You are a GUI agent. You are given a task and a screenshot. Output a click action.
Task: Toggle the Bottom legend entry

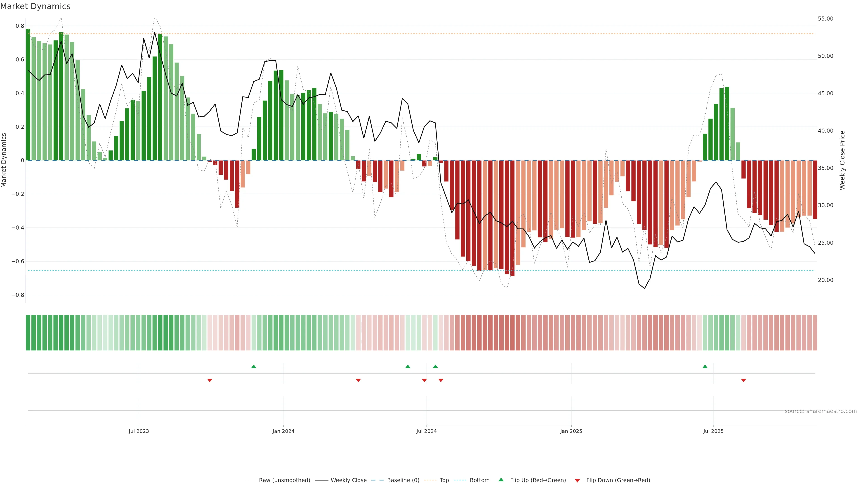click(x=479, y=480)
